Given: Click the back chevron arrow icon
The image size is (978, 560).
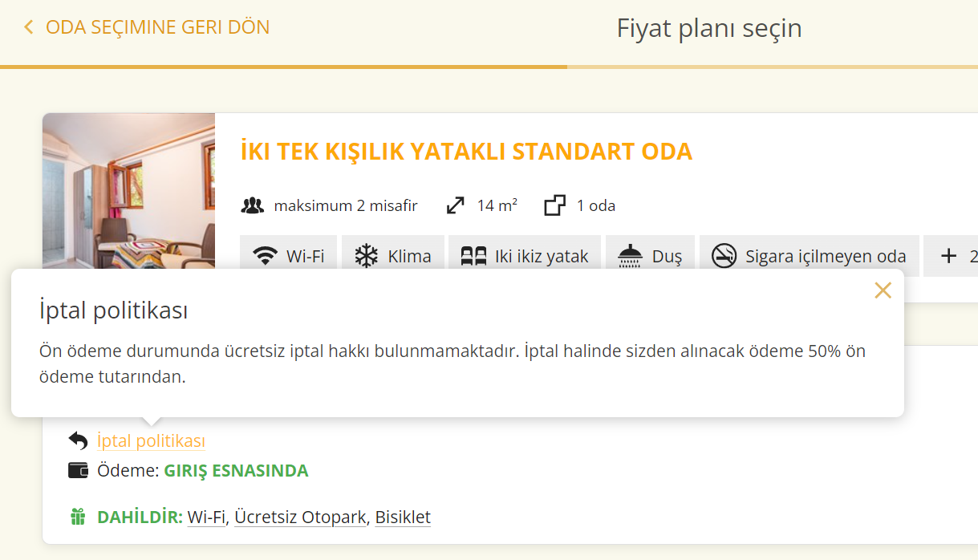Looking at the screenshot, I should click(29, 27).
